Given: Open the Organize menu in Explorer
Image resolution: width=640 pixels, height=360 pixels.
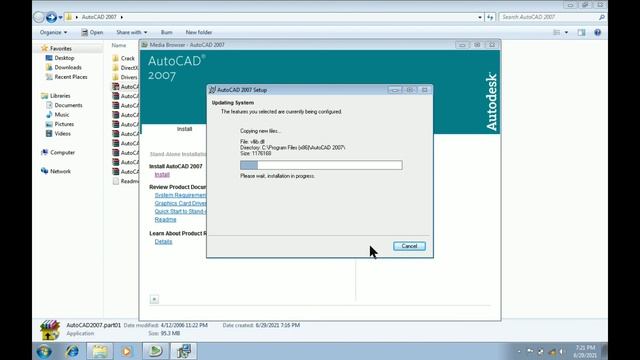Looking at the screenshot, I should 53,32.
